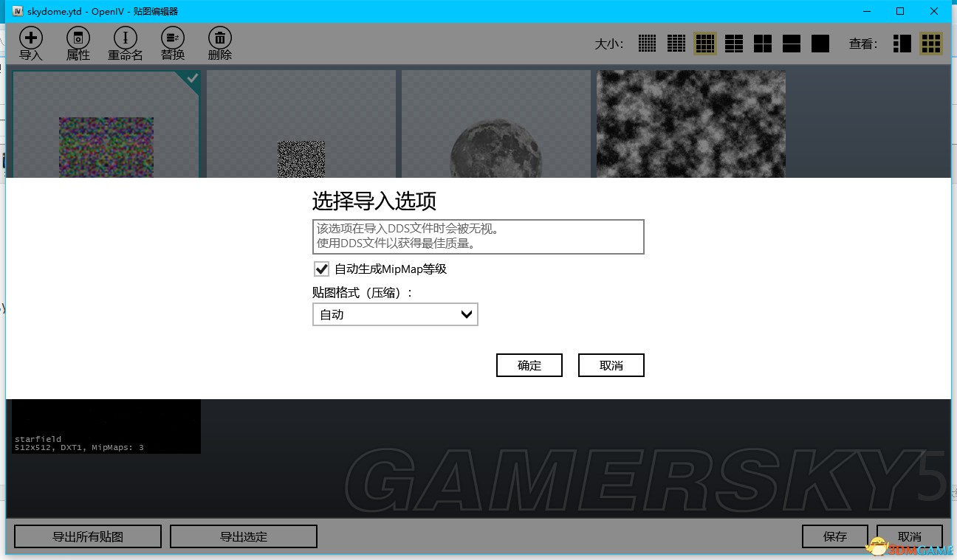957x560 pixels.
Task: Close the OpenIV texture editor window
Action: click(934, 11)
